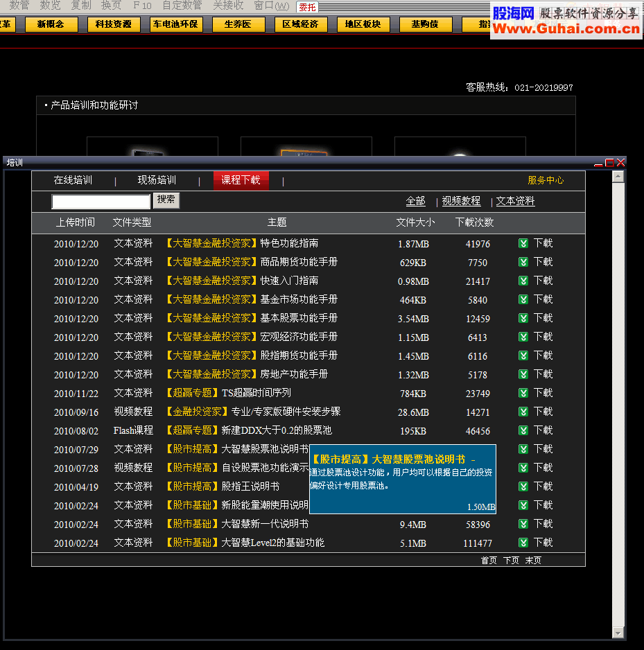
Task: Click the 上传时间 column header
Action: pos(75,222)
